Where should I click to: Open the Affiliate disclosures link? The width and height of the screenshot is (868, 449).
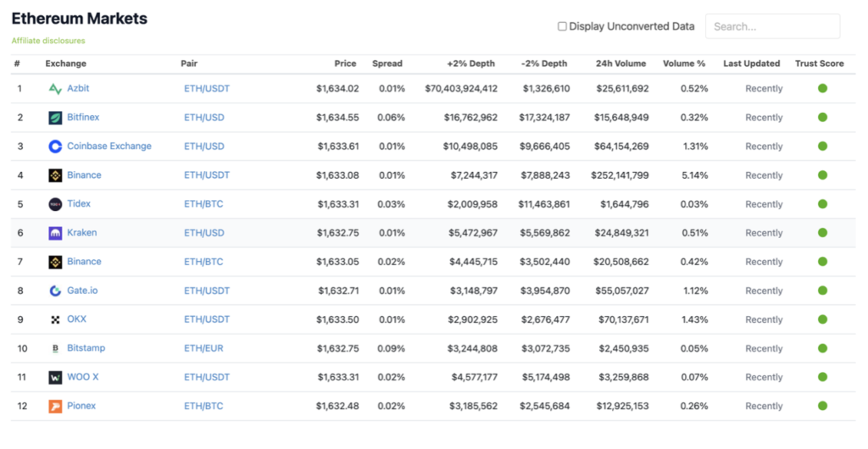coord(48,41)
